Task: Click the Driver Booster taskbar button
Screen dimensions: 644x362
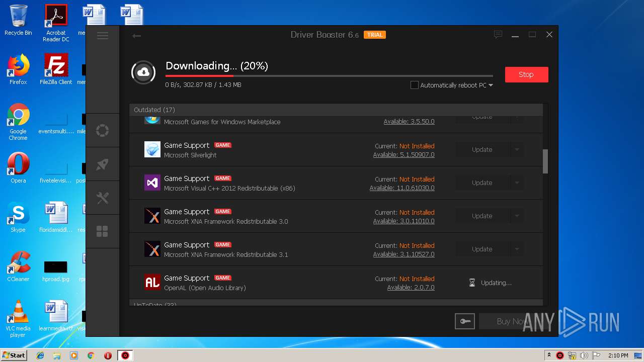Action: [125, 355]
